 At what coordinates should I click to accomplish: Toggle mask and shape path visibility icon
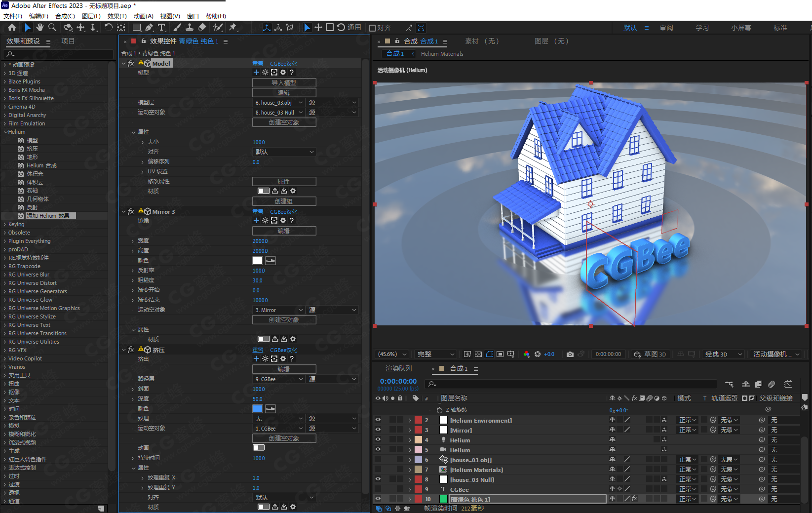pyautogui.click(x=489, y=354)
